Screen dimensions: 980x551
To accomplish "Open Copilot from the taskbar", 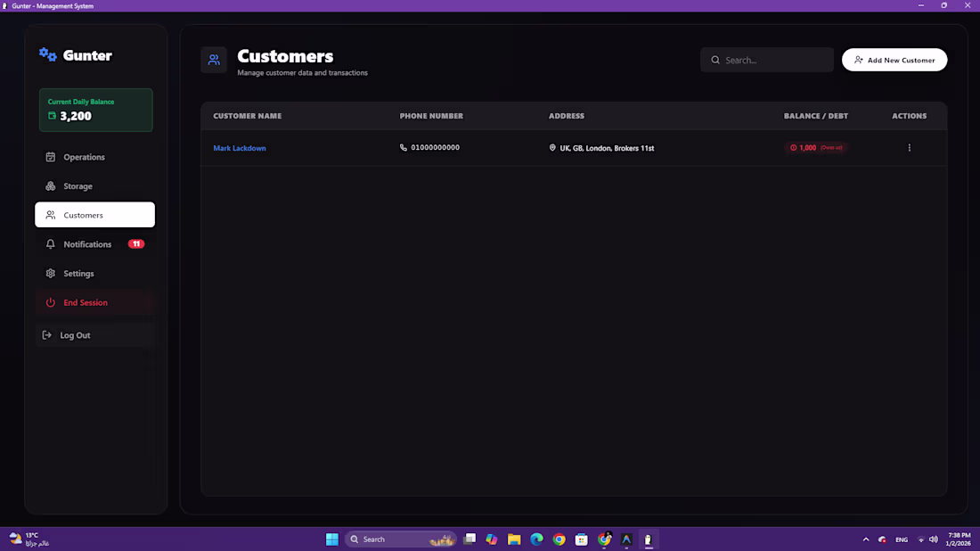I will (492, 539).
